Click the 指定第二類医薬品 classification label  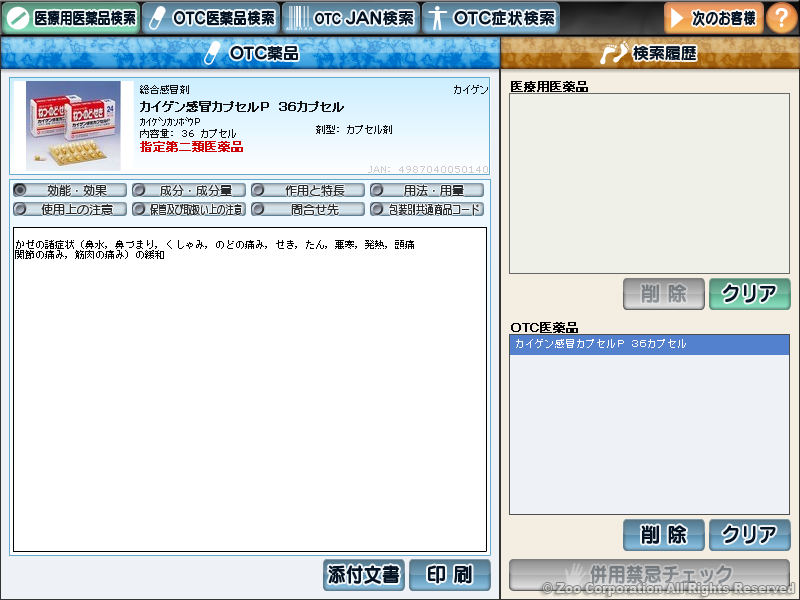[191, 147]
